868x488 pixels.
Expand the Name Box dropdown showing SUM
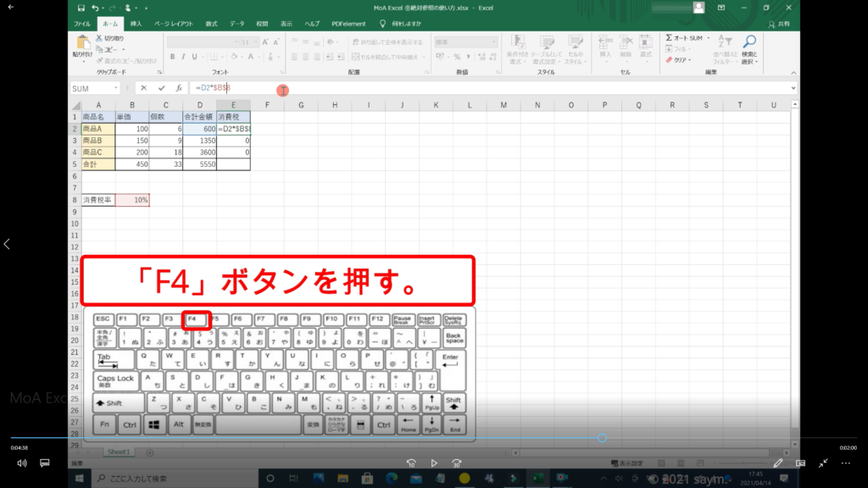116,88
